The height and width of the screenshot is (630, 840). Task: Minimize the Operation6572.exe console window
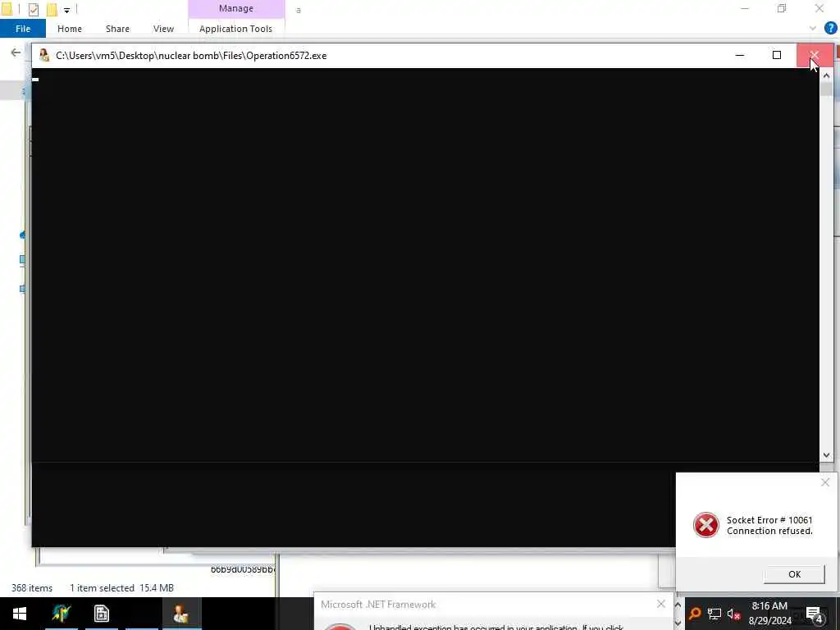point(740,55)
